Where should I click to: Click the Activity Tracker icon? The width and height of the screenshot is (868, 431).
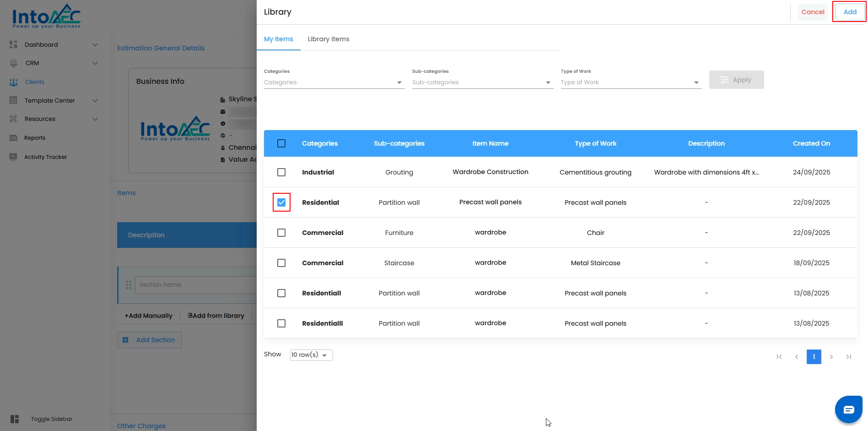coord(14,157)
